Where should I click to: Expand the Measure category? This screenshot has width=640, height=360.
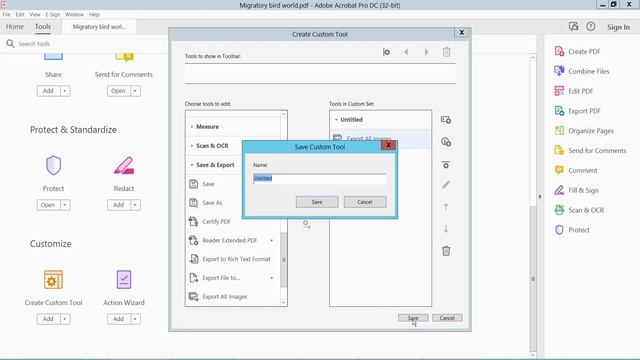tap(192, 127)
